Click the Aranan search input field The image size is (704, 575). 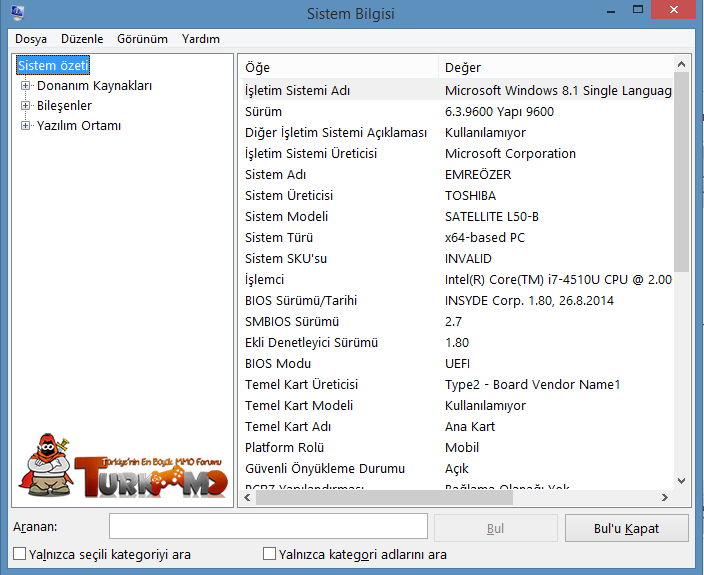pyautogui.click(x=268, y=526)
